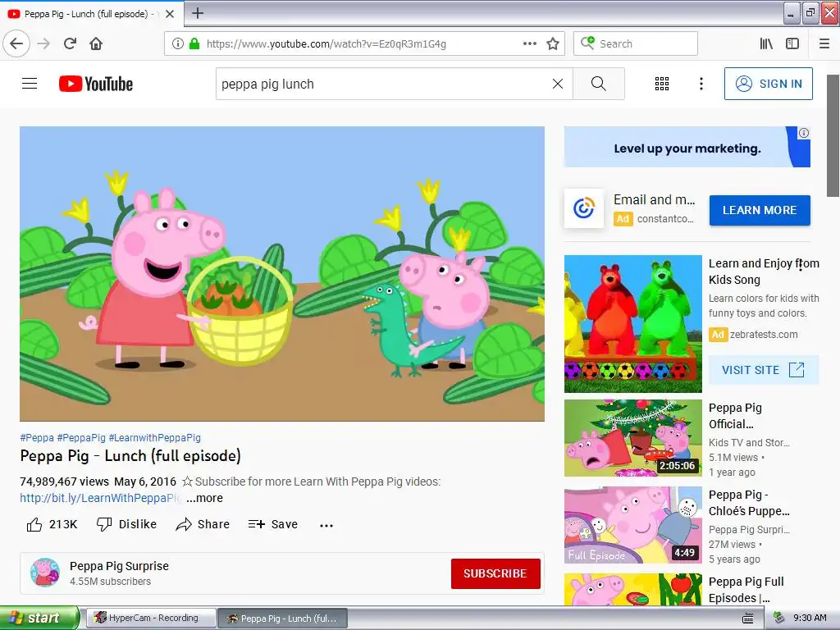Open the #PeppaPig hashtag link
This screenshot has height=630, width=840.
tap(81, 438)
